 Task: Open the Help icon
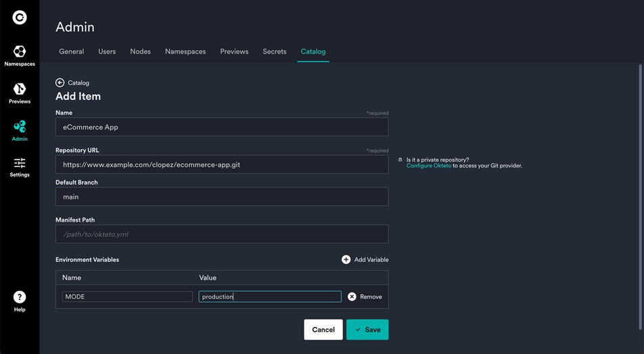click(x=20, y=297)
